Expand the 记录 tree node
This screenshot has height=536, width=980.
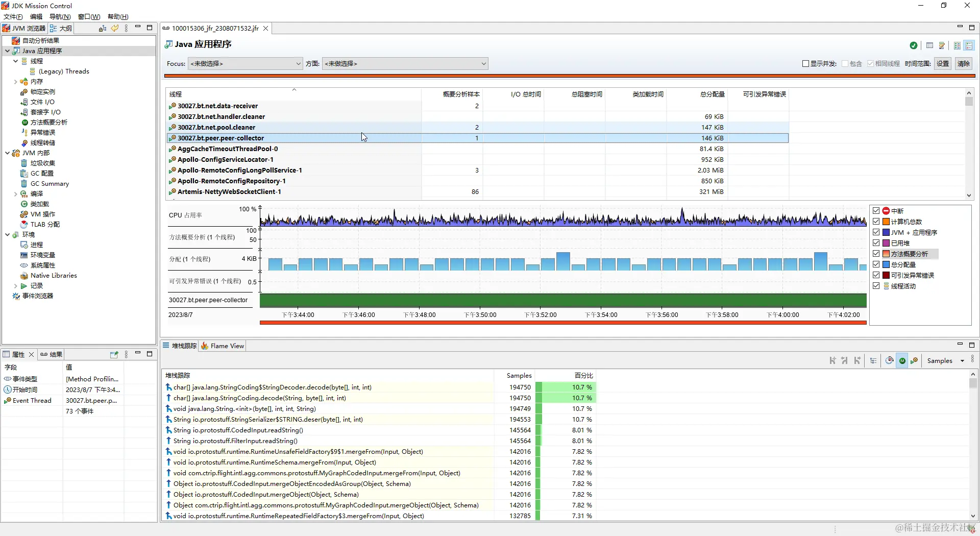[x=15, y=285]
